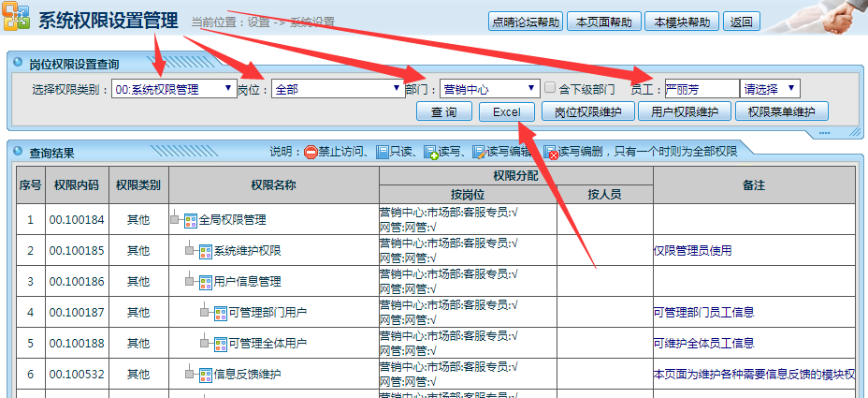Viewport: 868px width, 398px height.
Task: Go to 用户权限维护
Action: point(685,112)
